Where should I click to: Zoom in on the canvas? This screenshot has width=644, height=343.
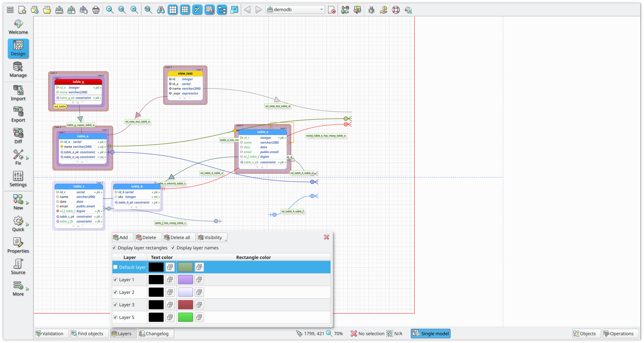[134, 10]
